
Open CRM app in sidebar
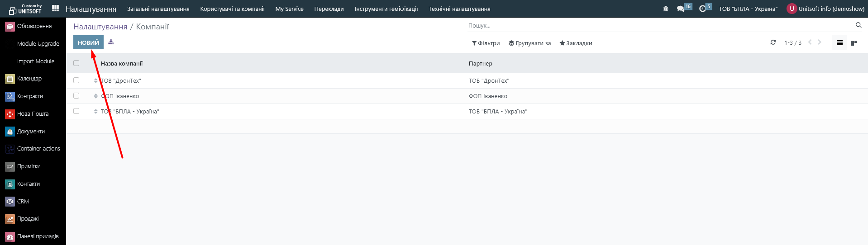[x=33, y=202]
